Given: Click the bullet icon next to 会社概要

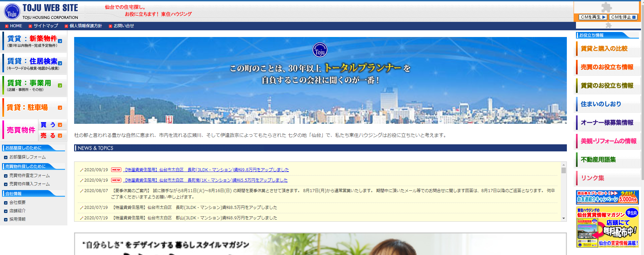Looking at the screenshot, I should pyautogui.click(x=6, y=203).
